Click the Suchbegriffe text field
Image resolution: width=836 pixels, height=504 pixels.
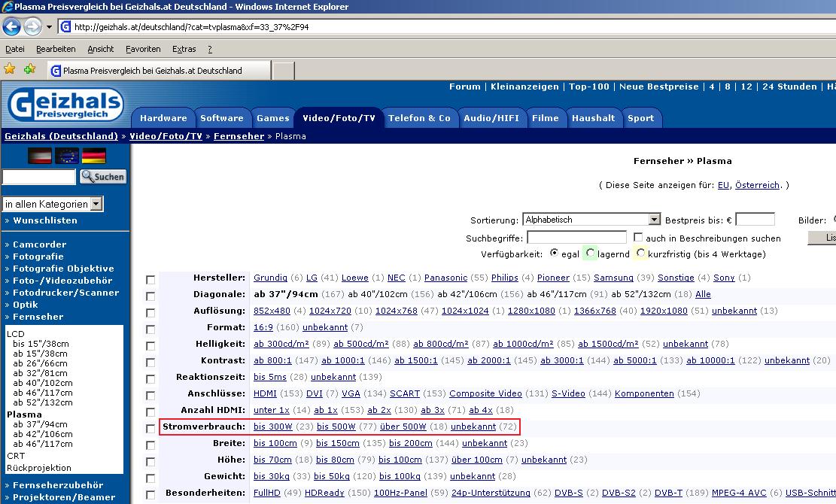click(x=576, y=237)
